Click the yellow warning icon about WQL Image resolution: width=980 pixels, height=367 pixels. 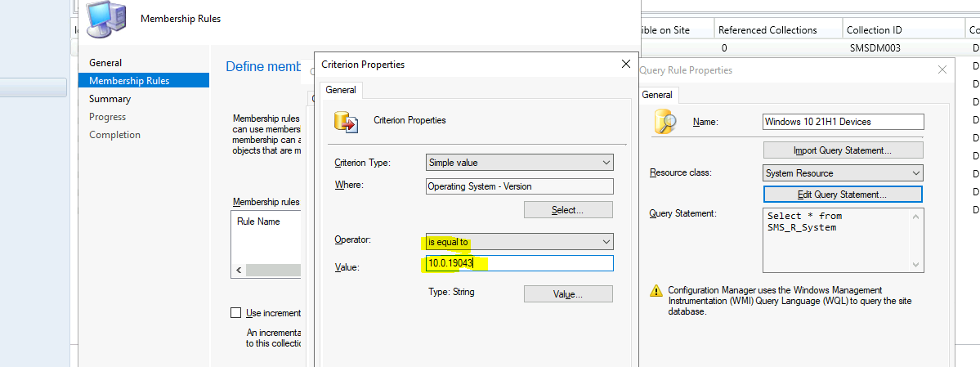656,291
